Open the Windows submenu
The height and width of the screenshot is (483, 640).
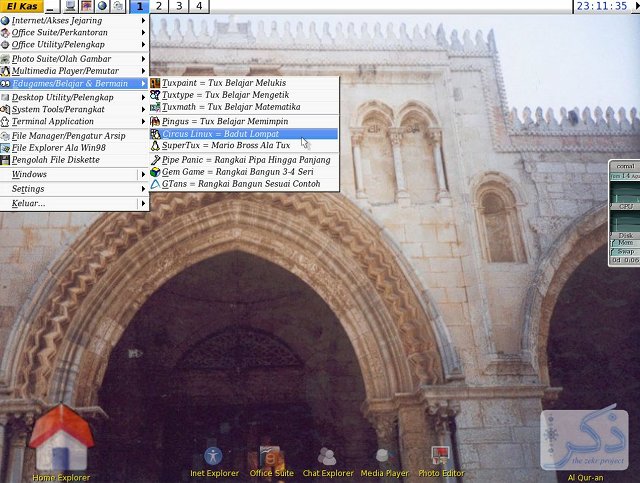[74, 174]
